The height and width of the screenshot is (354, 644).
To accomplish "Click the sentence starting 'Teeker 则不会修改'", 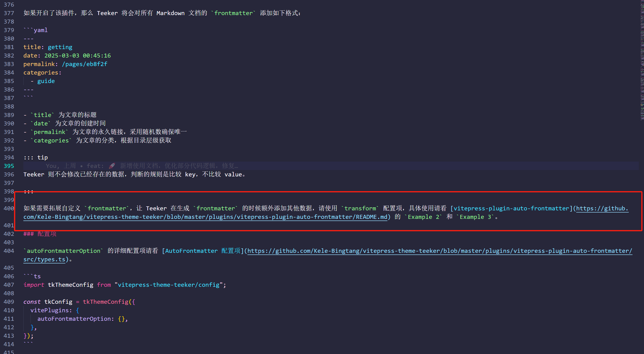I will point(134,174).
